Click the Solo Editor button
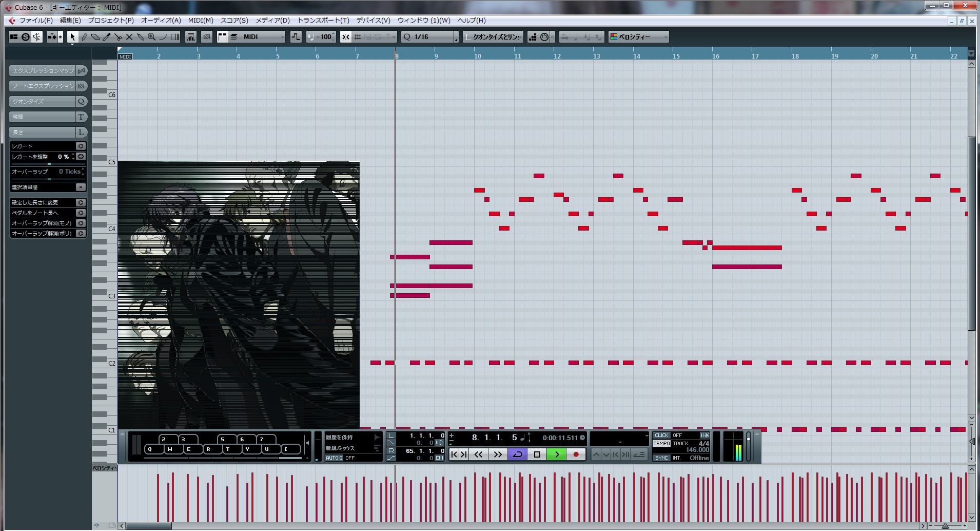Viewport: 980px width, 531px height. pyautogui.click(x=25, y=37)
